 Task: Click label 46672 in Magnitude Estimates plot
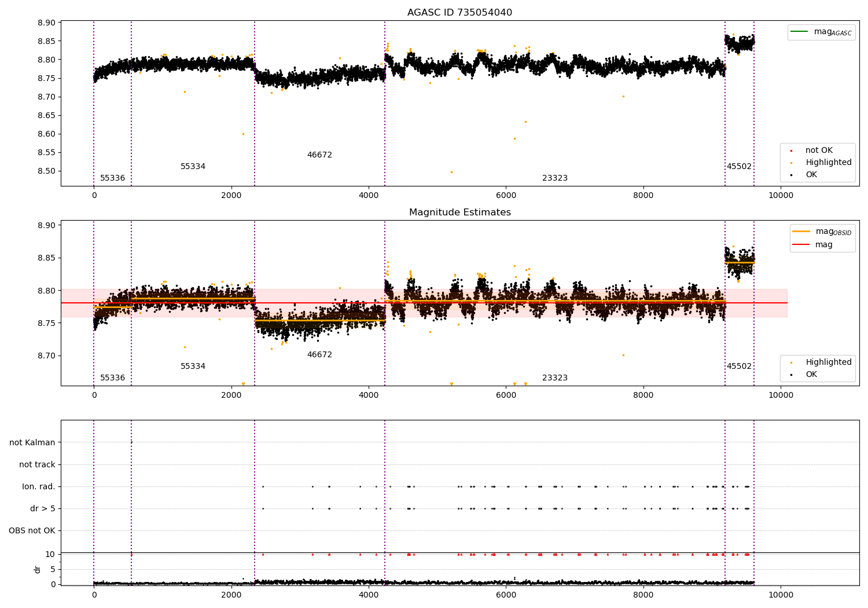[x=319, y=355]
